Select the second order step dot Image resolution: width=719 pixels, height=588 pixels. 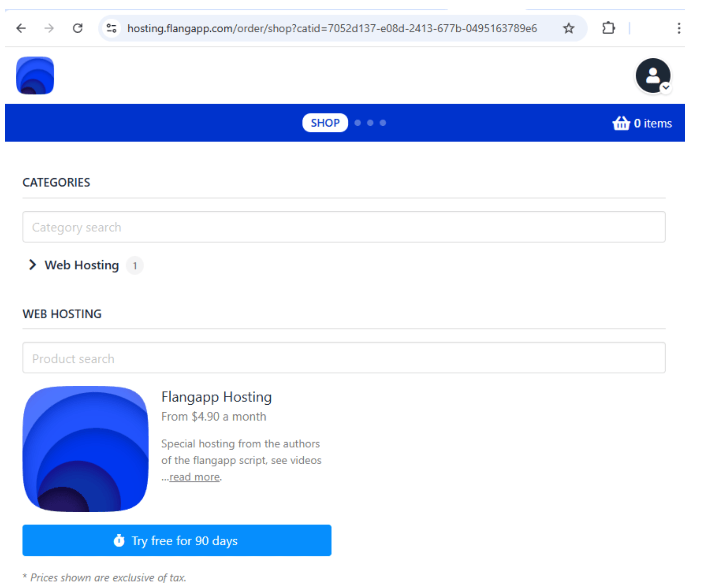358,123
